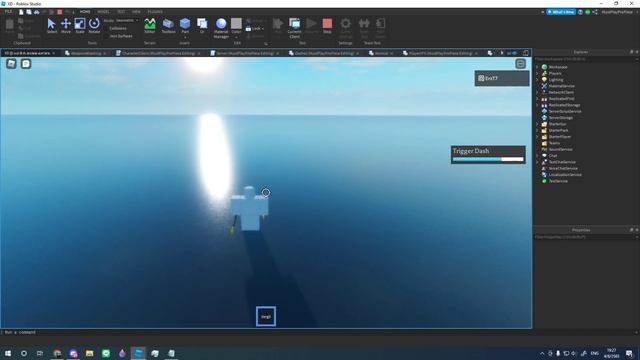The width and height of the screenshot is (640, 360).
Task: Activate the Scale tool
Action: tap(80, 25)
